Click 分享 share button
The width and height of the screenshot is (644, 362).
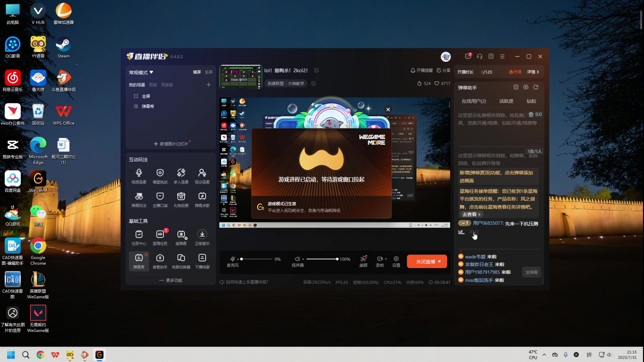pos(443,70)
